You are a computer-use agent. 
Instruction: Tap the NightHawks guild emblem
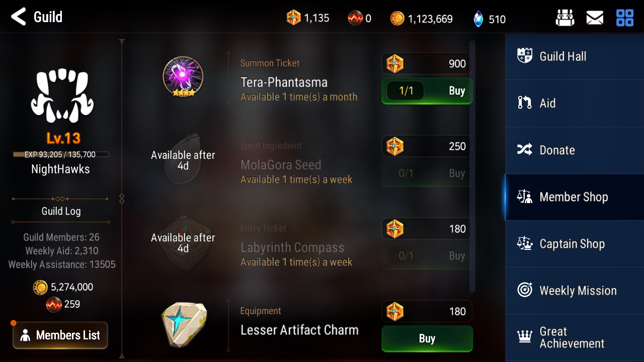(x=62, y=96)
